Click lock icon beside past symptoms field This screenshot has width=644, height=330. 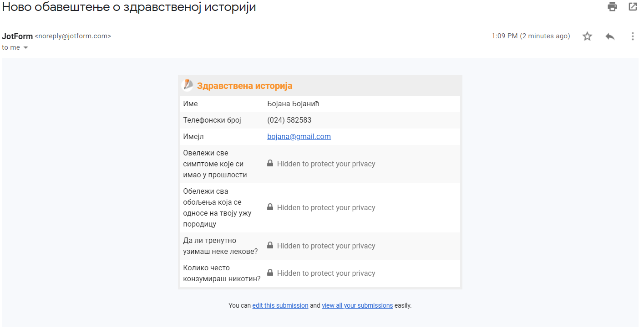point(270,163)
